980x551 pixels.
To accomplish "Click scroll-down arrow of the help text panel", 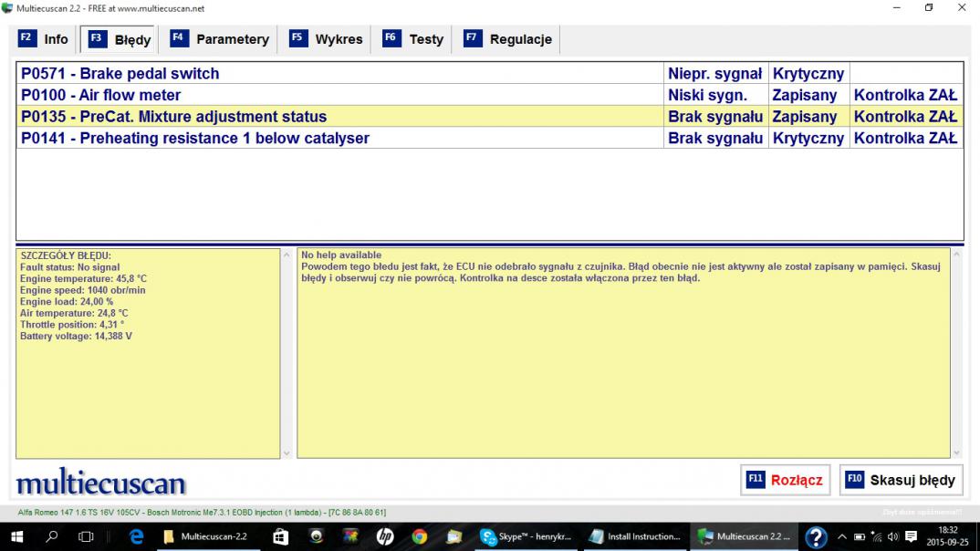I will 956,453.
